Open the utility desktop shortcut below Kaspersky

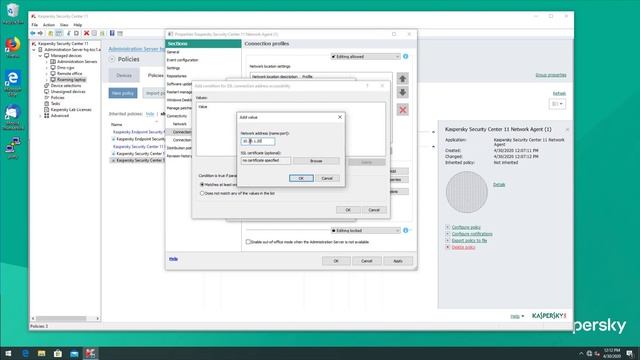[13, 148]
